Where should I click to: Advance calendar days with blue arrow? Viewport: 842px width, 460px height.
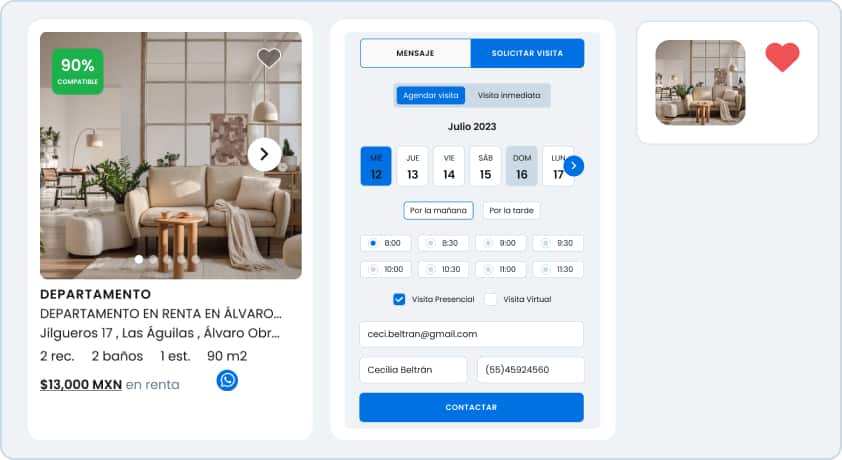574,166
